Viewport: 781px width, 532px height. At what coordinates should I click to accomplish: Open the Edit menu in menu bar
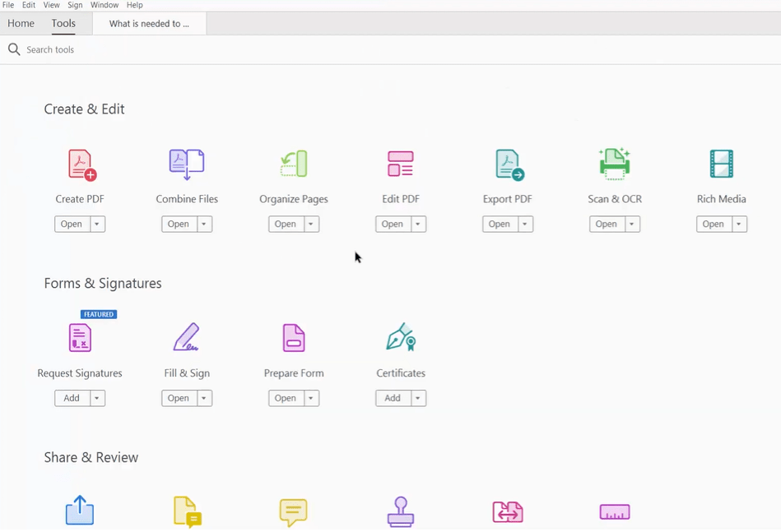29,5
